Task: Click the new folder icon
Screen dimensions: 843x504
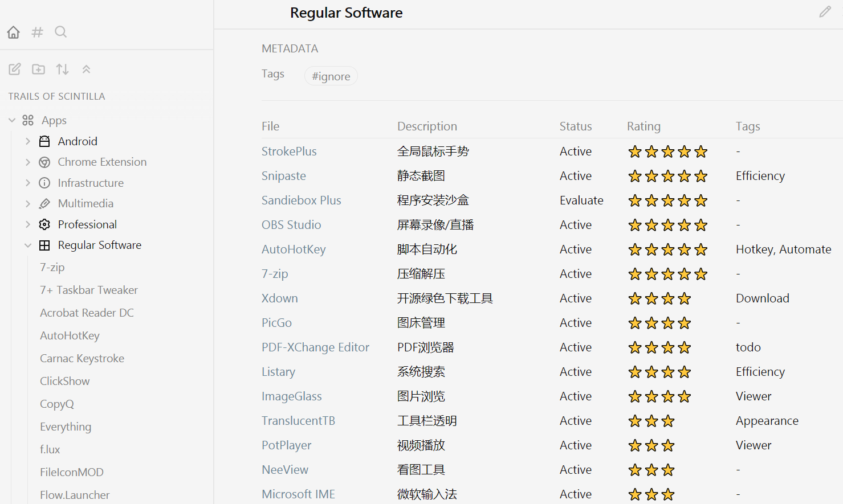Action: [x=39, y=69]
